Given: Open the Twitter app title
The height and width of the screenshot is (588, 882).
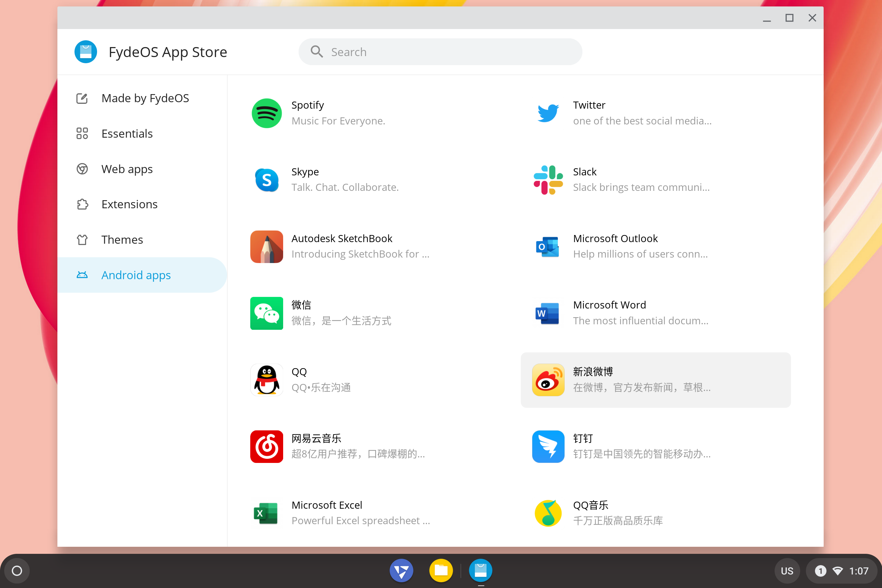Looking at the screenshot, I should coord(589,105).
